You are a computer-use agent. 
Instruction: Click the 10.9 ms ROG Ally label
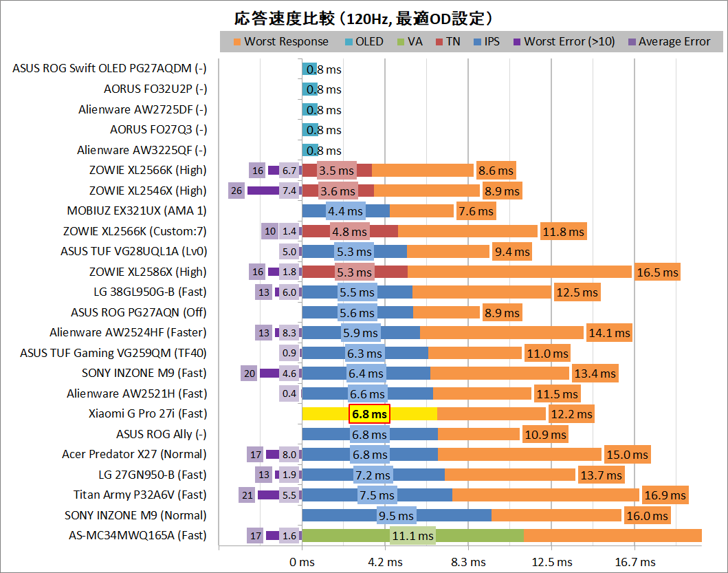pos(546,435)
